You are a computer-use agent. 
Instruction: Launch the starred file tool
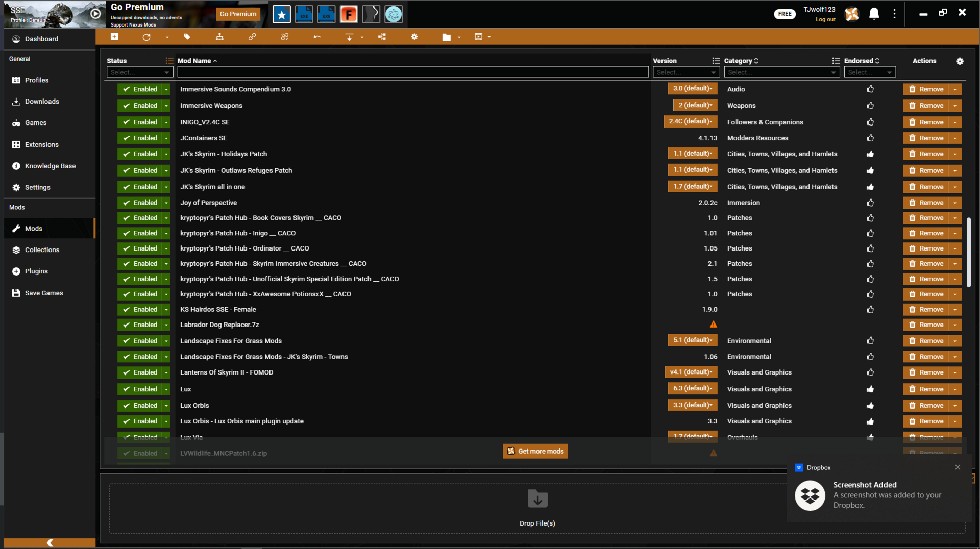[x=281, y=14]
